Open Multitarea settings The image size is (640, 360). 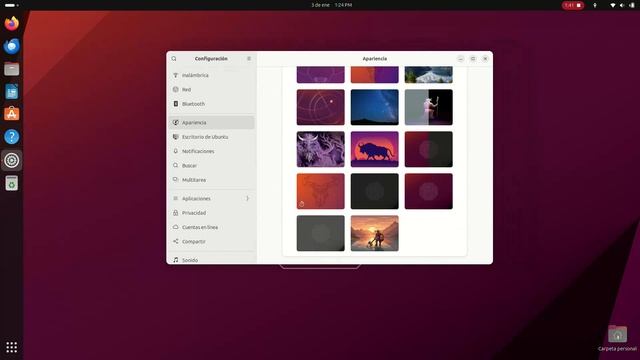211,180
